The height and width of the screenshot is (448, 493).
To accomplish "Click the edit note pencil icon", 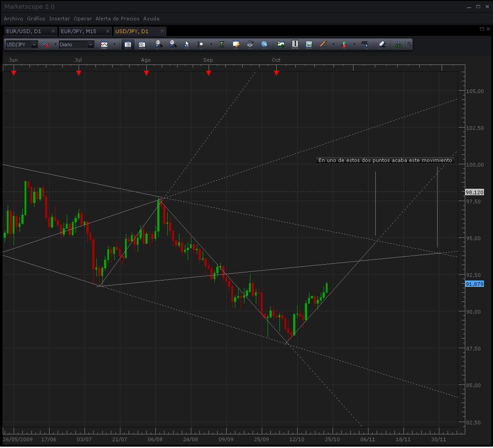I will [236, 44].
